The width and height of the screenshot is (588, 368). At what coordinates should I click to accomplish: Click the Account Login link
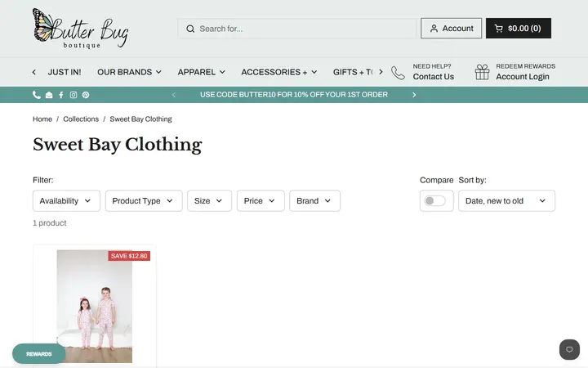(x=523, y=77)
